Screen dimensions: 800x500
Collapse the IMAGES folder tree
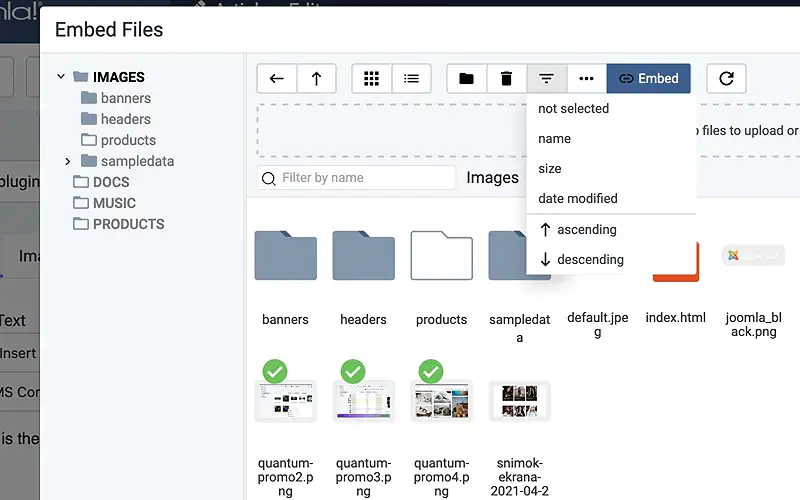[61, 77]
